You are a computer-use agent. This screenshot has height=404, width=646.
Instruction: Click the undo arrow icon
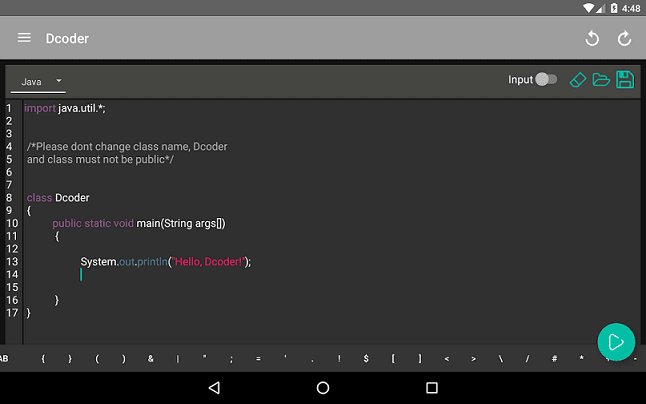tap(592, 39)
